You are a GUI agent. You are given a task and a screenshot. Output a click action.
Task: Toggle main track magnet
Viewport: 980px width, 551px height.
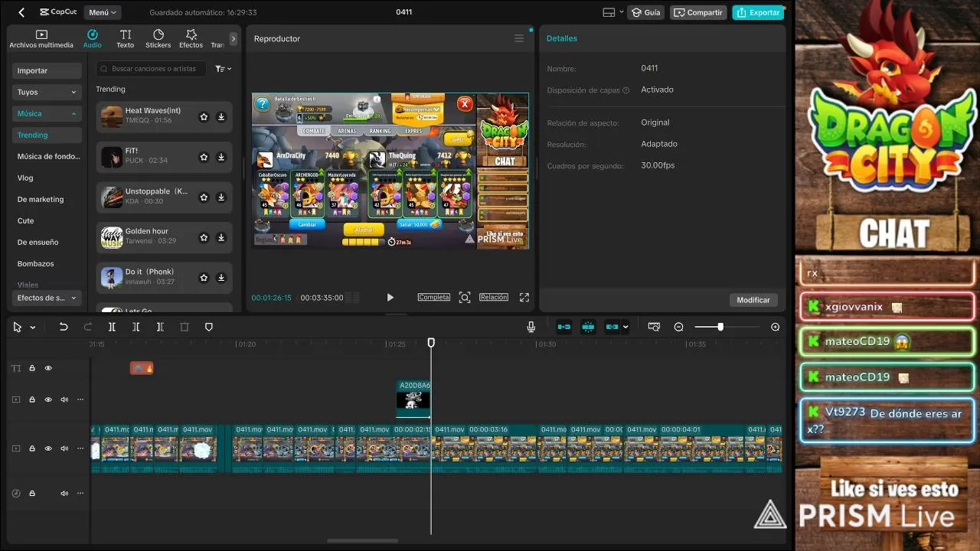(564, 327)
